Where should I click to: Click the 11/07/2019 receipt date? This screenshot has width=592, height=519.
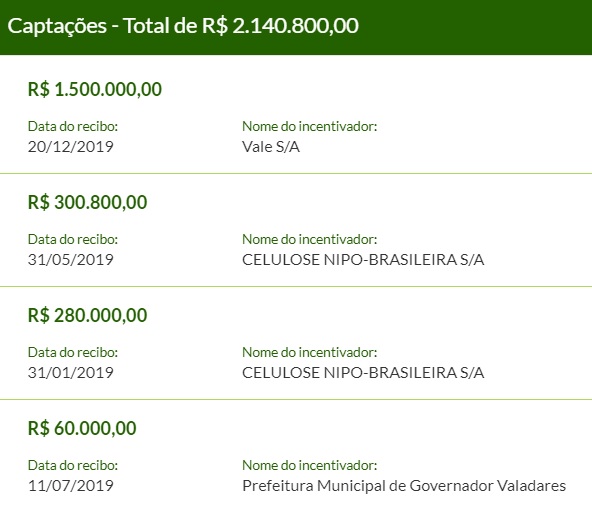(71, 486)
